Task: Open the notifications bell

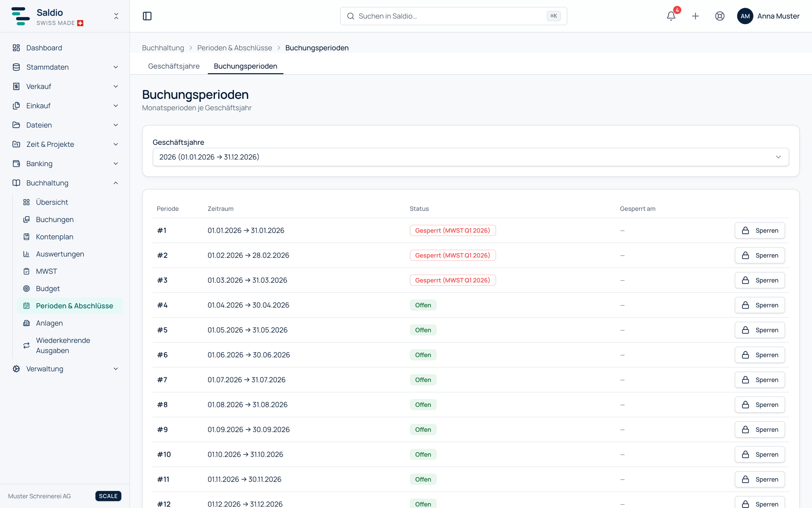Action: 671,16
